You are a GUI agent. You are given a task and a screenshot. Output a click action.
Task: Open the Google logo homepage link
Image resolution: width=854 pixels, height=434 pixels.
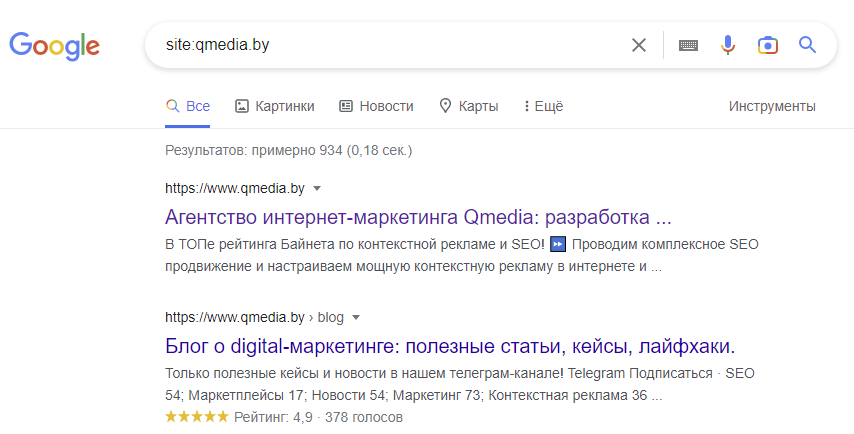(54, 46)
